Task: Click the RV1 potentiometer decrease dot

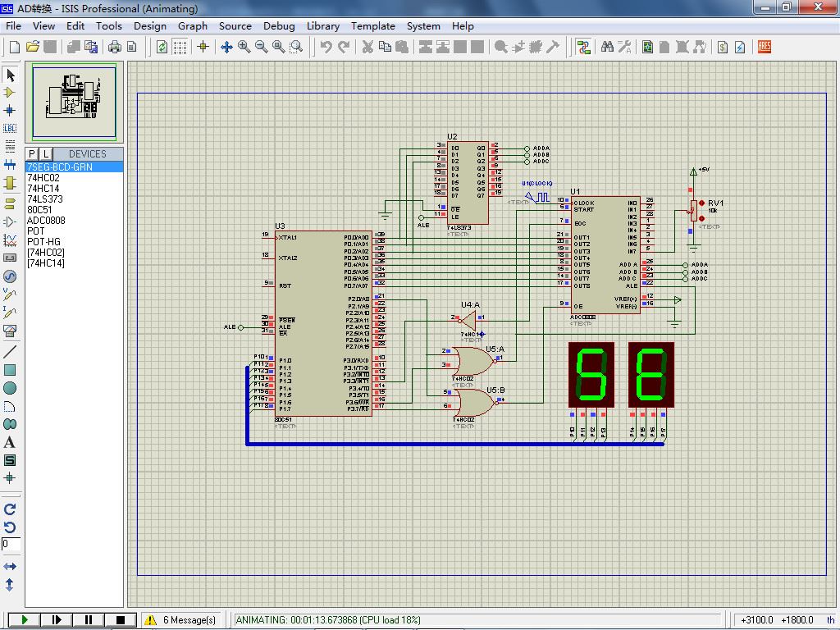Action: [x=702, y=218]
